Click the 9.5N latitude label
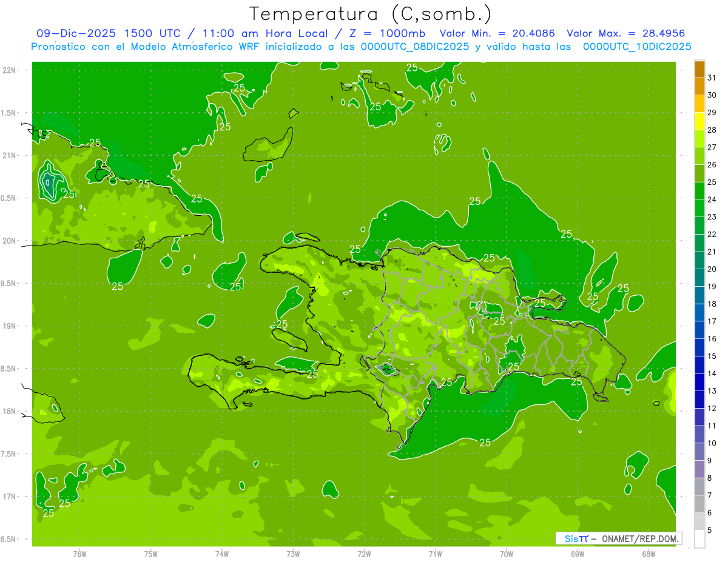This screenshot has height=562, width=728. (x=9, y=283)
